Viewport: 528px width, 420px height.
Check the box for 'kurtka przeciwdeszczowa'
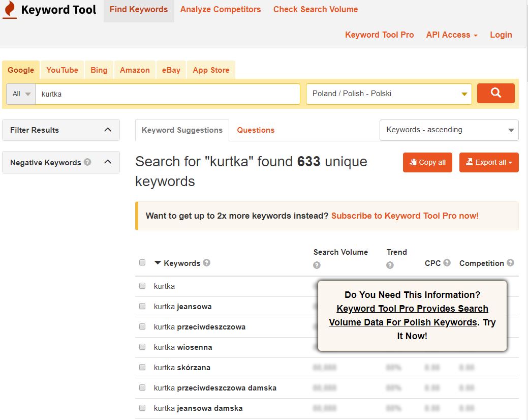[x=142, y=326]
